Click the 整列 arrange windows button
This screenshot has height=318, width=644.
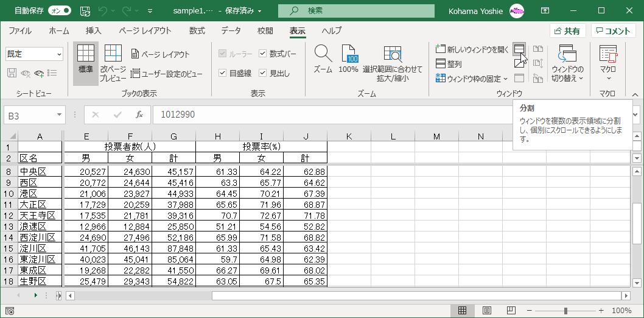[x=449, y=64]
